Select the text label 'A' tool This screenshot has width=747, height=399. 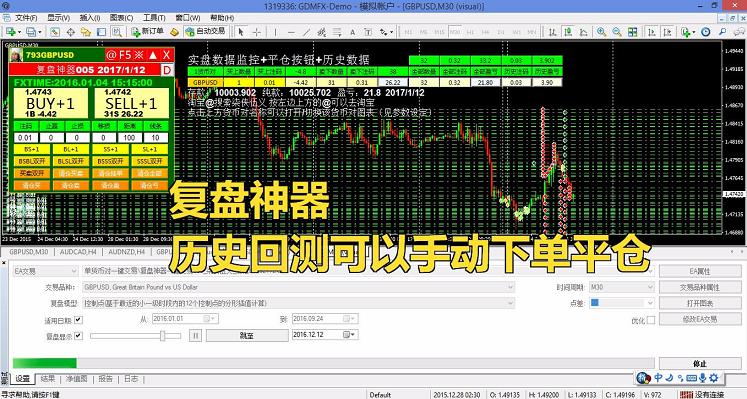[353, 32]
